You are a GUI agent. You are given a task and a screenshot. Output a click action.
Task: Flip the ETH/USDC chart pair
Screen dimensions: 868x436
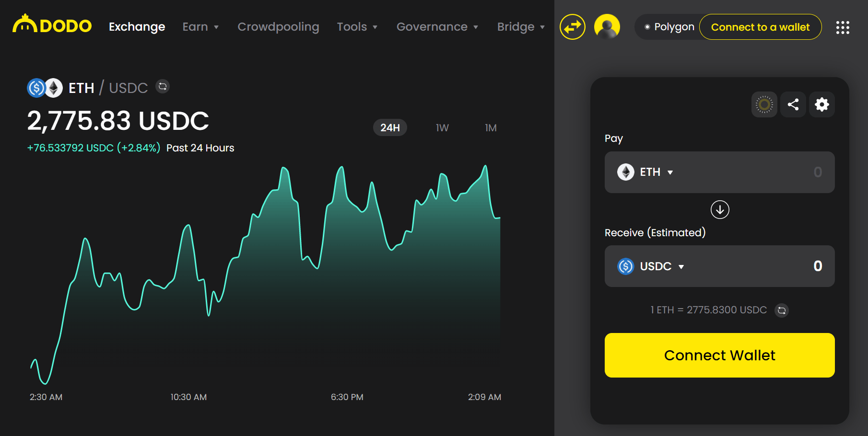(163, 87)
